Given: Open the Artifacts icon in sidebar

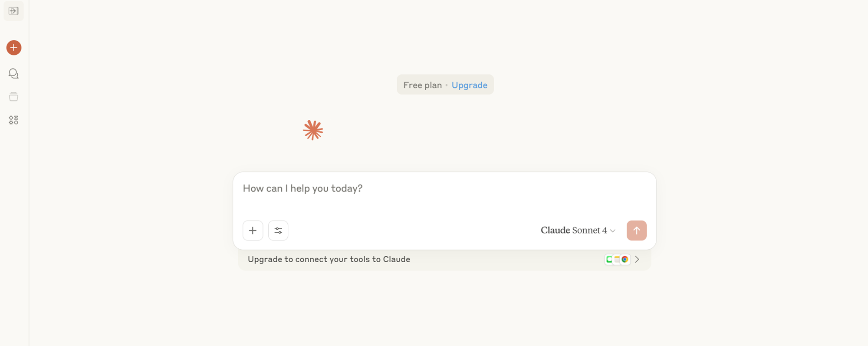Looking at the screenshot, I should [13, 120].
